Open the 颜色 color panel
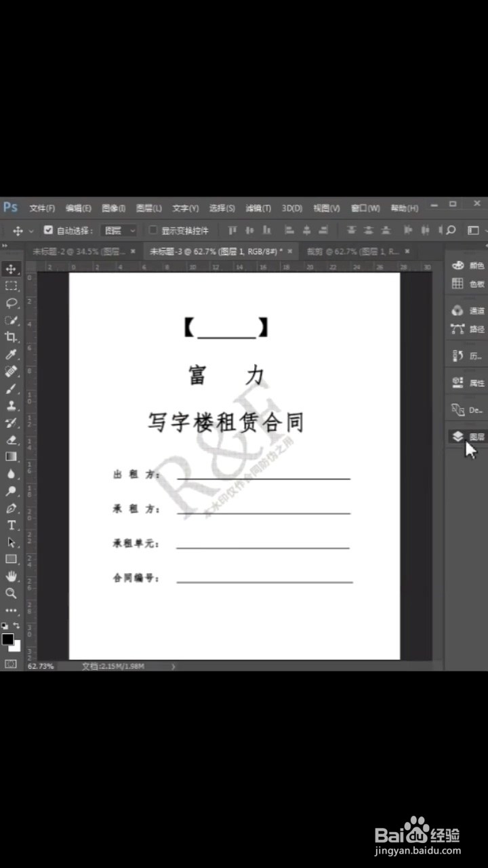This screenshot has height=868, width=488. coord(468,265)
